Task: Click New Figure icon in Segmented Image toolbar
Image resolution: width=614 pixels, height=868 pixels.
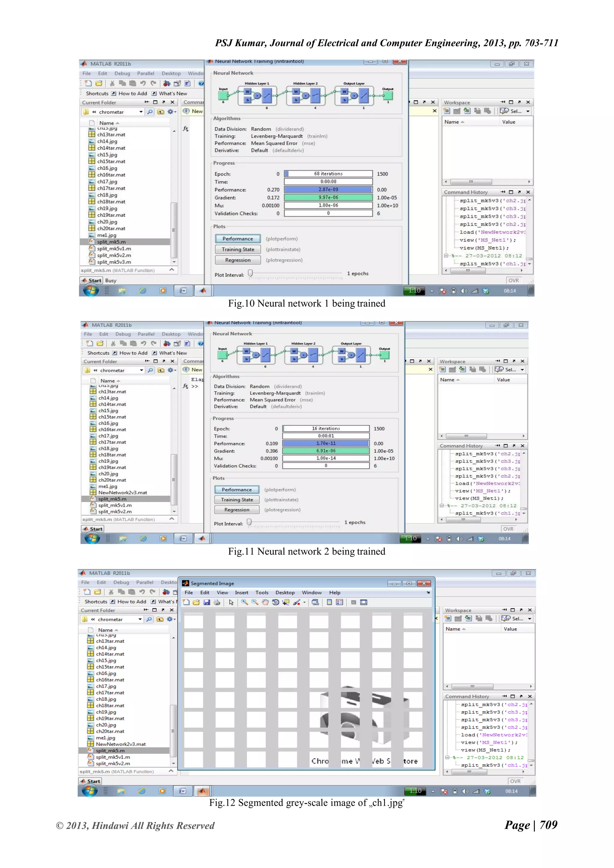Action: 186,602
